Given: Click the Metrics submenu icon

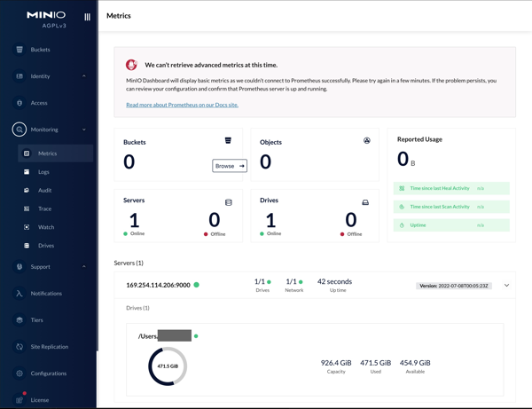Looking at the screenshot, I should point(27,153).
